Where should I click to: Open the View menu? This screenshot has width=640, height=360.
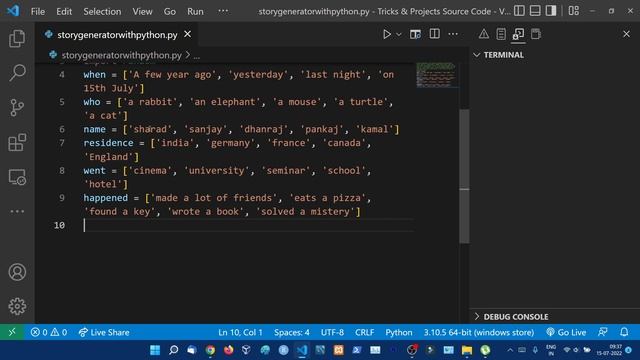coord(142,11)
